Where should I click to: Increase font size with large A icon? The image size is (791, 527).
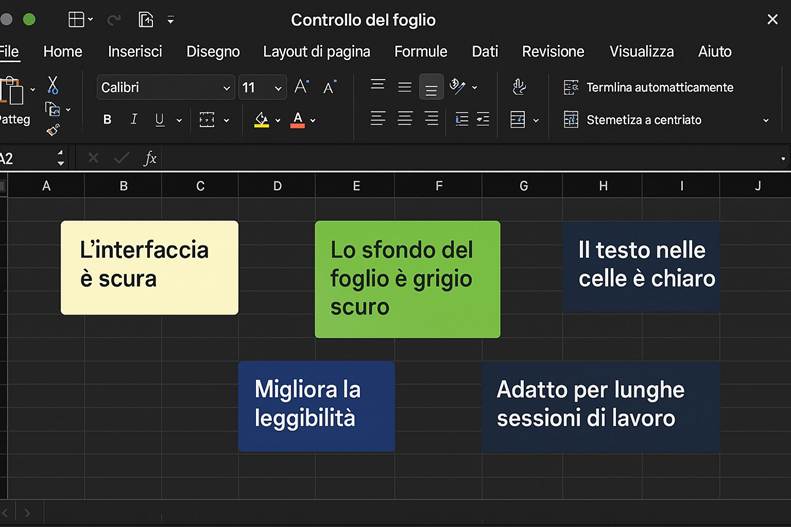302,87
